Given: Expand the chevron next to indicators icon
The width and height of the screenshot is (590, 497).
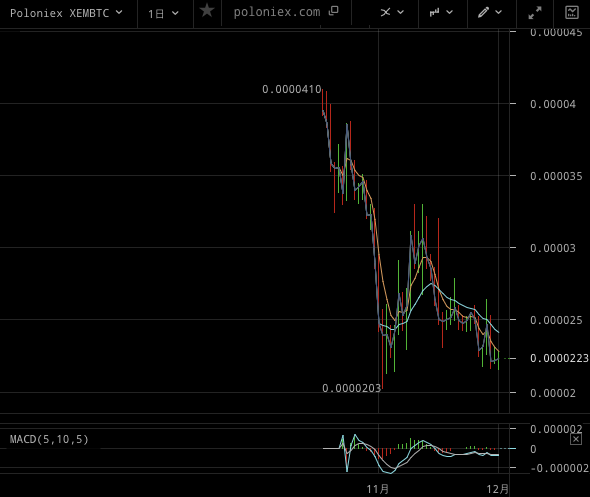Looking at the screenshot, I should pos(401,12).
